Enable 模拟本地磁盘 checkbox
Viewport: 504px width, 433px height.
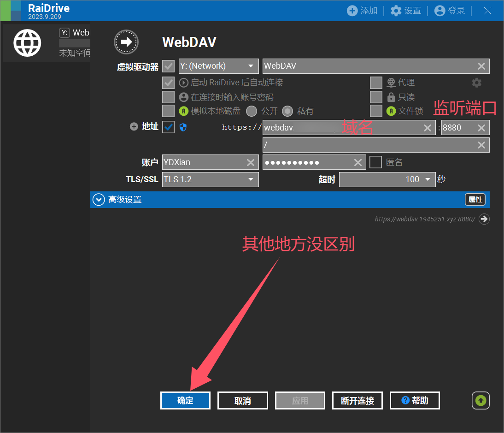coord(169,111)
